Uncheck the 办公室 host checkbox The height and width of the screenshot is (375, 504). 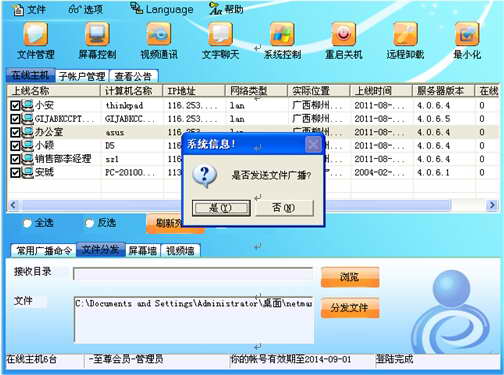pyautogui.click(x=15, y=132)
